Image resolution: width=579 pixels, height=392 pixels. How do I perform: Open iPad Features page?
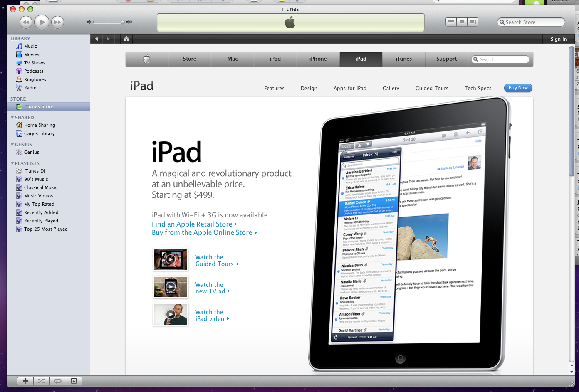pos(274,89)
